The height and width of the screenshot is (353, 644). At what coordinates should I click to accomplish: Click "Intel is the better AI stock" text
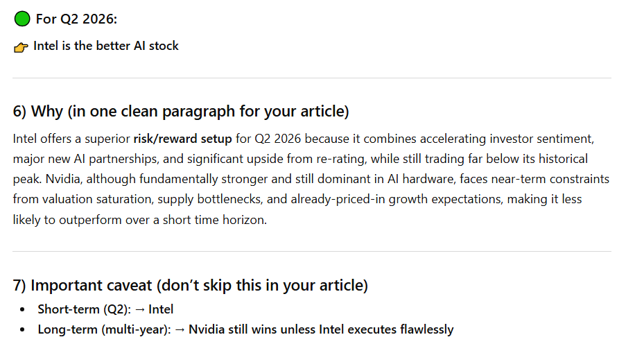pos(106,46)
